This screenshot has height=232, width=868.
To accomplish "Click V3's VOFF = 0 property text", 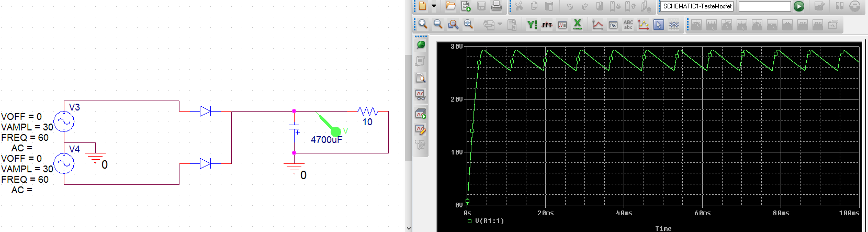I will (21, 117).
